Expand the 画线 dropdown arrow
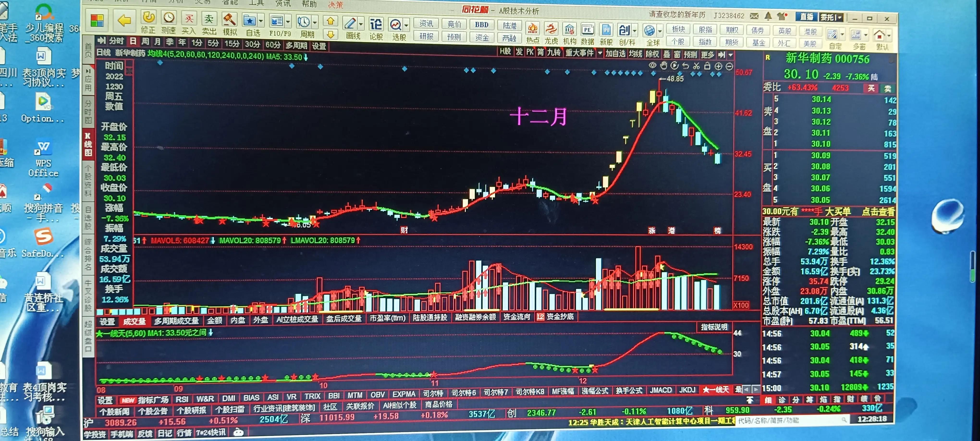Image resolution: width=980 pixels, height=441 pixels. (361, 24)
